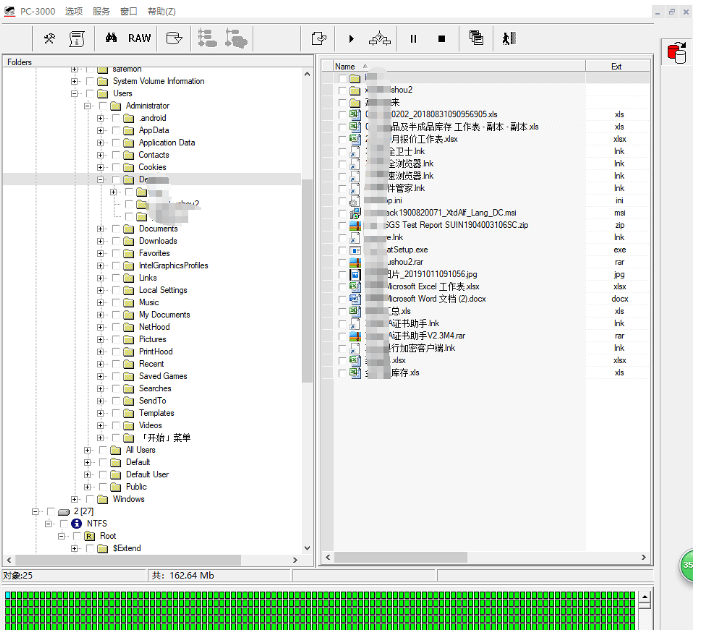
Task: Click the exit (walking man) icon
Action: [x=509, y=38]
